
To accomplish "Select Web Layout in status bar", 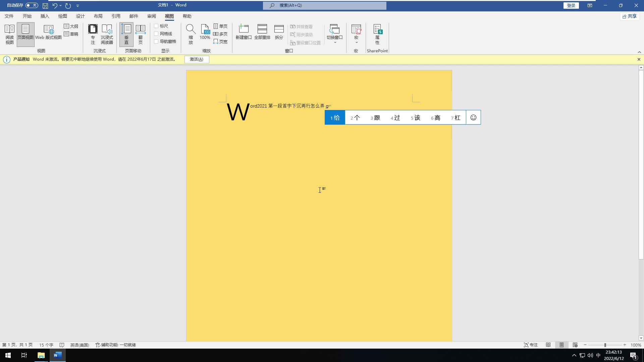I will 575,345.
